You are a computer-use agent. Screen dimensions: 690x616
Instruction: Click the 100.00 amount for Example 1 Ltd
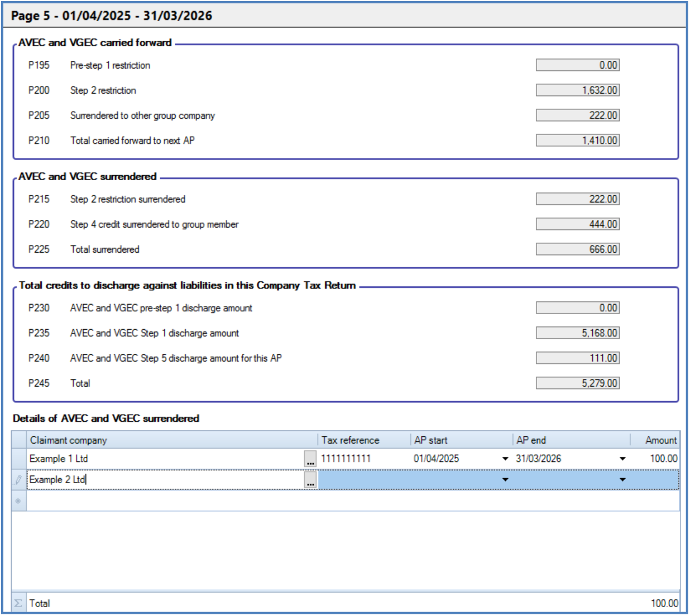point(655,459)
